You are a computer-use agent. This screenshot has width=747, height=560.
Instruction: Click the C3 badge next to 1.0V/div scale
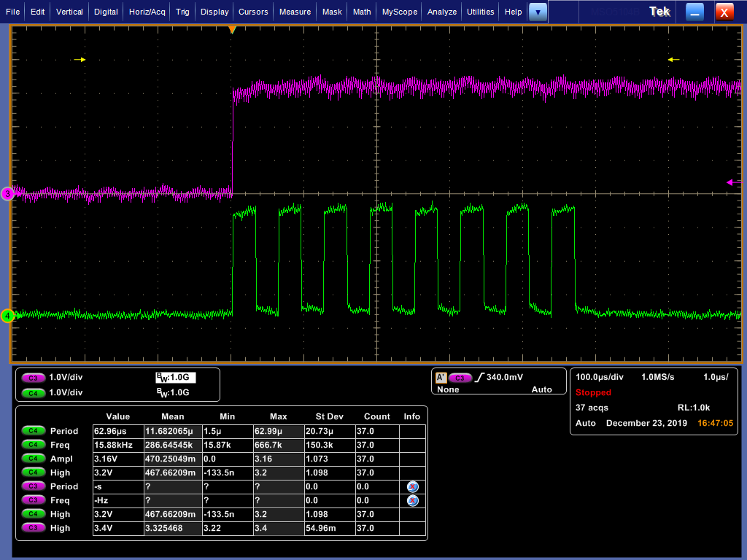click(x=32, y=378)
